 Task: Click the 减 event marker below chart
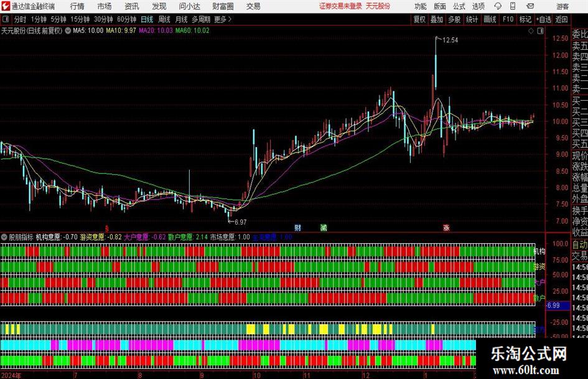tap(324, 227)
